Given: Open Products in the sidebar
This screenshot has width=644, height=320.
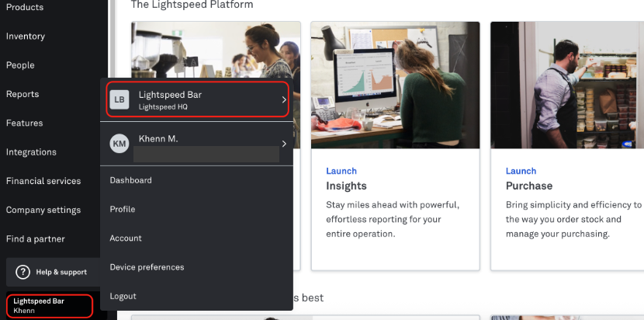Looking at the screenshot, I should click(25, 7).
